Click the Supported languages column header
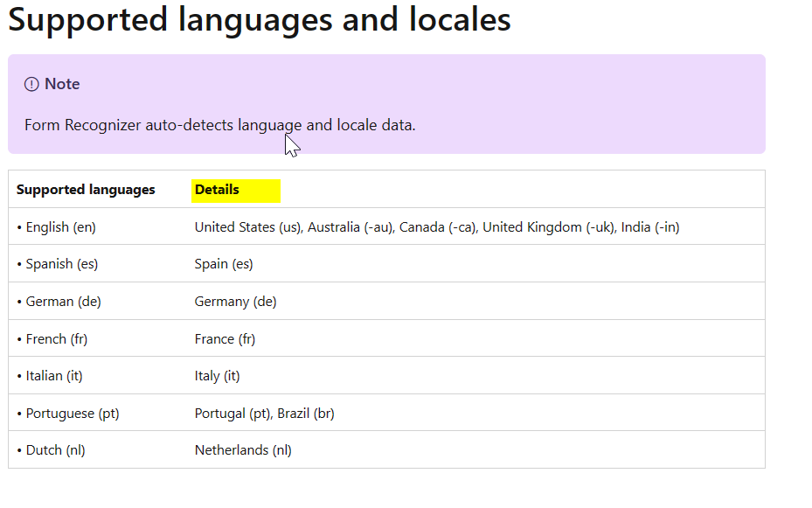The image size is (812, 508). pyautogui.click(x=86, y=190)
